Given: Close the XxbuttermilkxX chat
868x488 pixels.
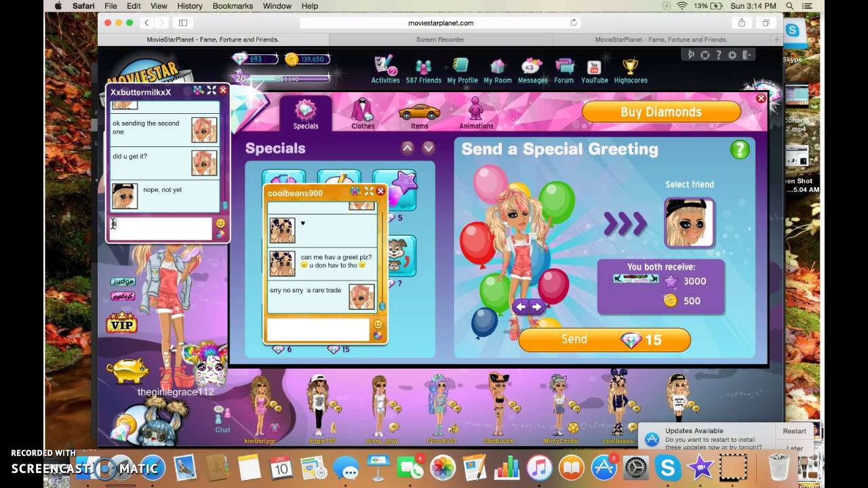Looking at the screenshot, I should click(x=222, y=90).
